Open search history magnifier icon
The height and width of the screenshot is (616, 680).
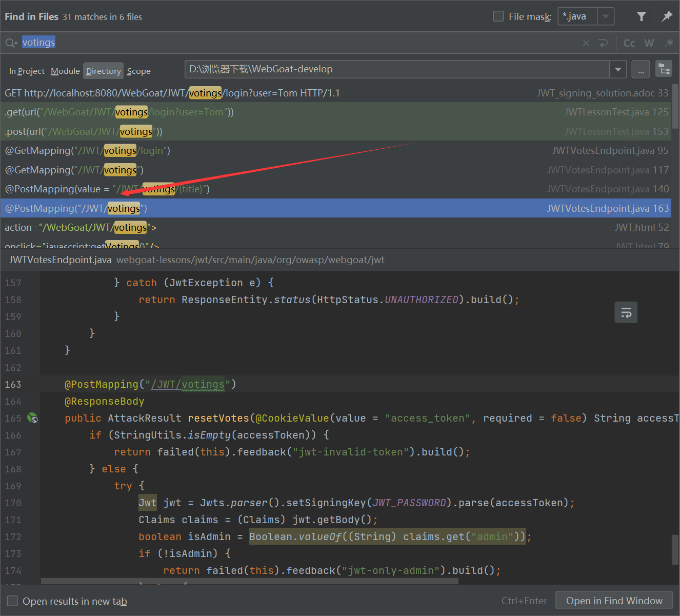11,43
